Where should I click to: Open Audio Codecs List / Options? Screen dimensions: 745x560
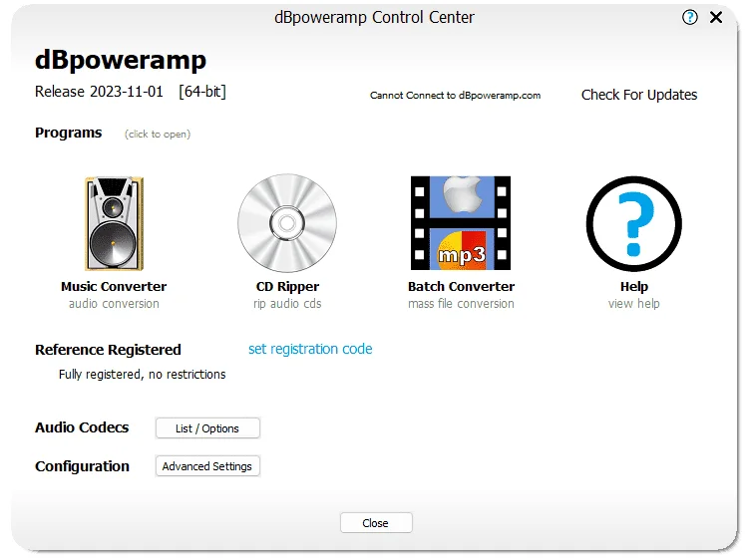coord(207,428)
